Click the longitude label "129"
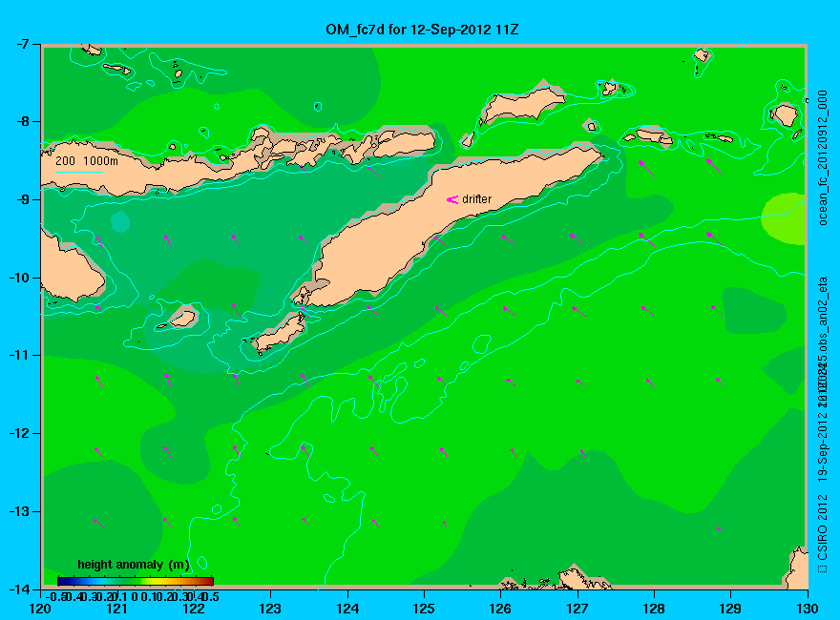 click(x=730, y=609)
